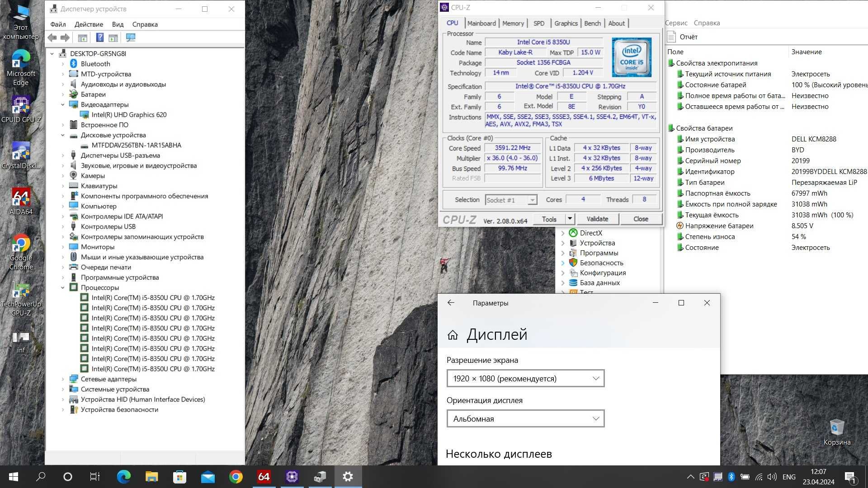Switch to CPU-Z via taskbar icon
Screen dimensions: 868x488
coord(292,477)
